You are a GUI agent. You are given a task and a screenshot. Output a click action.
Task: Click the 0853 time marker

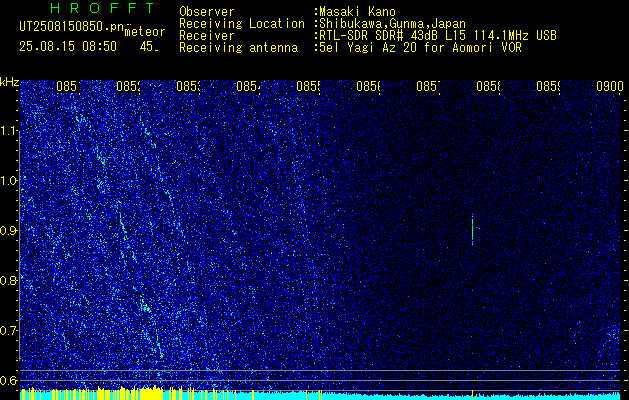pyautogui.click(x=189, y=87)
